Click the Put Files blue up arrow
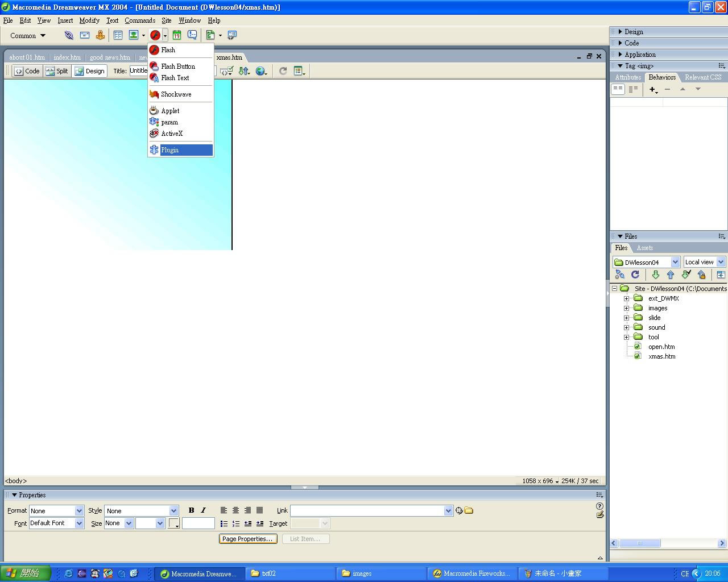Screen dimensions: 728x582 (671, 275)
